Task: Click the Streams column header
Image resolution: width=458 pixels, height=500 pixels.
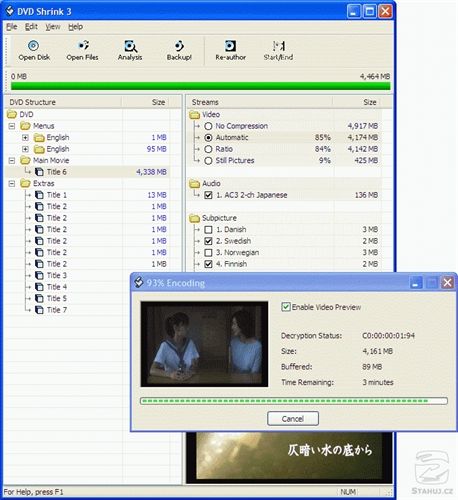Action: click(260, 102)
